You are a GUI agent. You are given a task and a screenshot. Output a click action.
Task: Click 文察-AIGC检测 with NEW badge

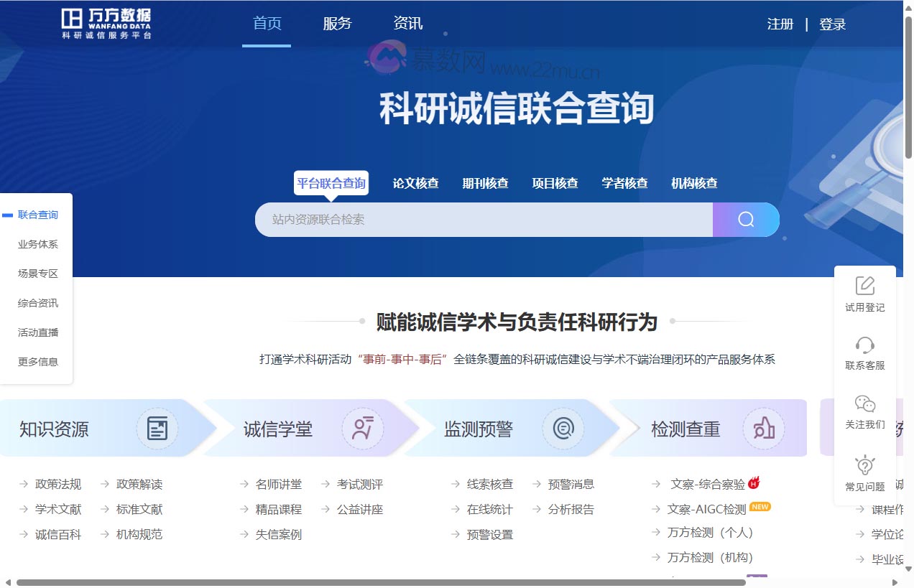(x=706, y=508)
